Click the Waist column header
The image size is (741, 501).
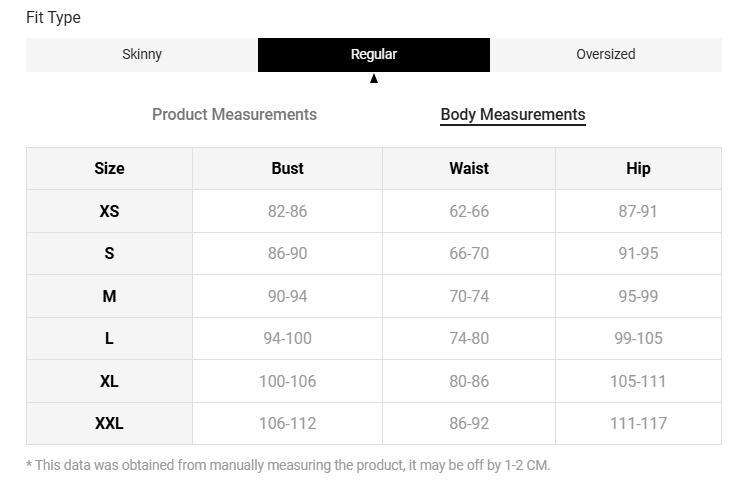pyautogui.click(x=468, y=169)
